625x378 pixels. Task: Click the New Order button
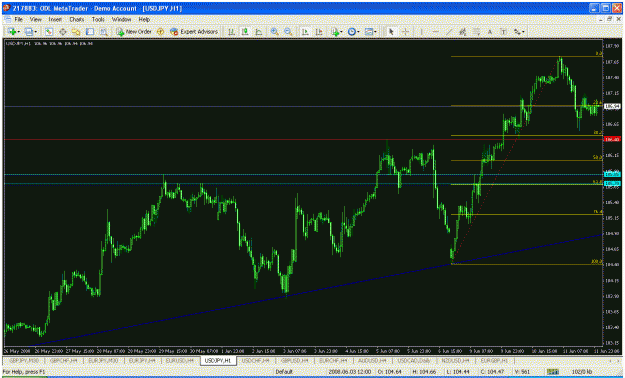tap(134, 32)
